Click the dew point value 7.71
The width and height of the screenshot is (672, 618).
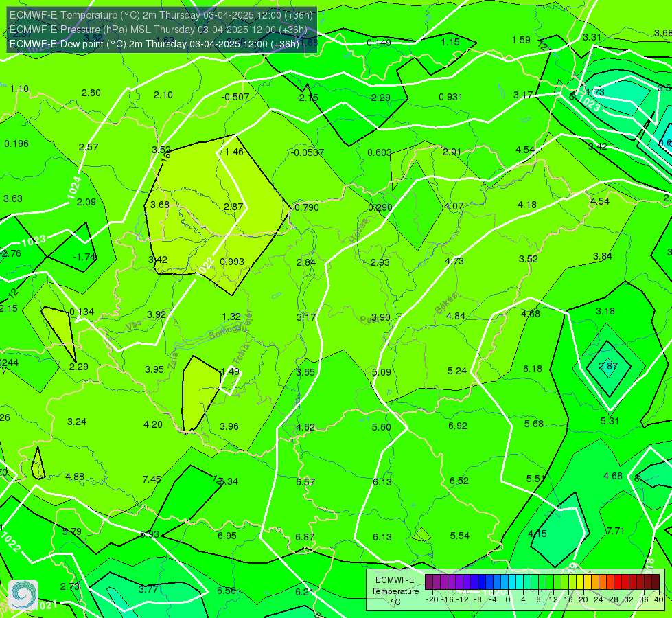tap(616, 531)
